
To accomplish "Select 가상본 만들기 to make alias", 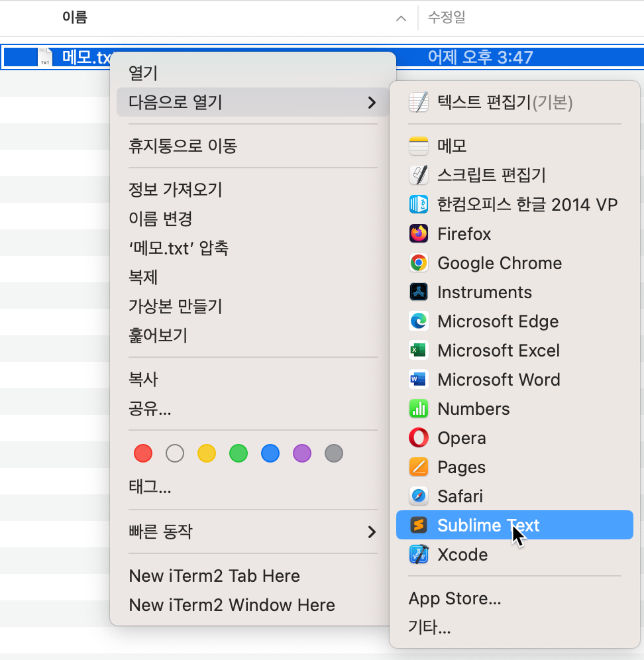I will (252, 306).
